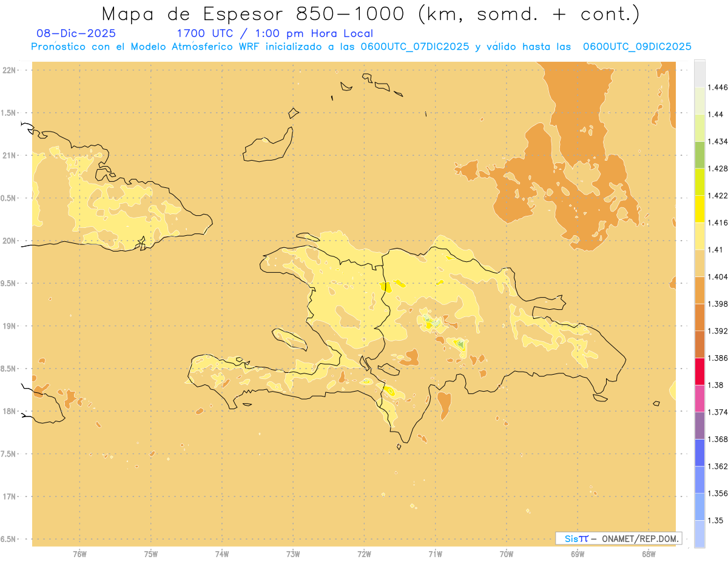Click the colorbar value '1.392'
The height and width of the screenshot is (562, 728).
(718, 331)
